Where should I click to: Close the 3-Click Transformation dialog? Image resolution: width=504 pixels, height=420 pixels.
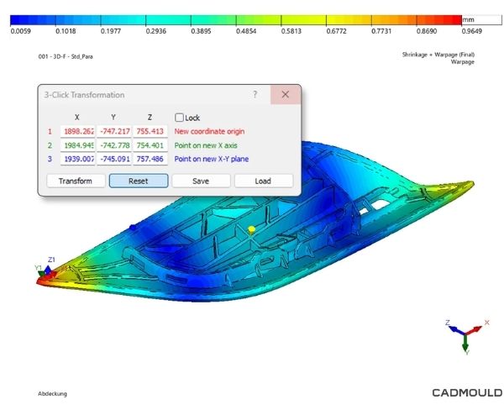pos(285,95)
